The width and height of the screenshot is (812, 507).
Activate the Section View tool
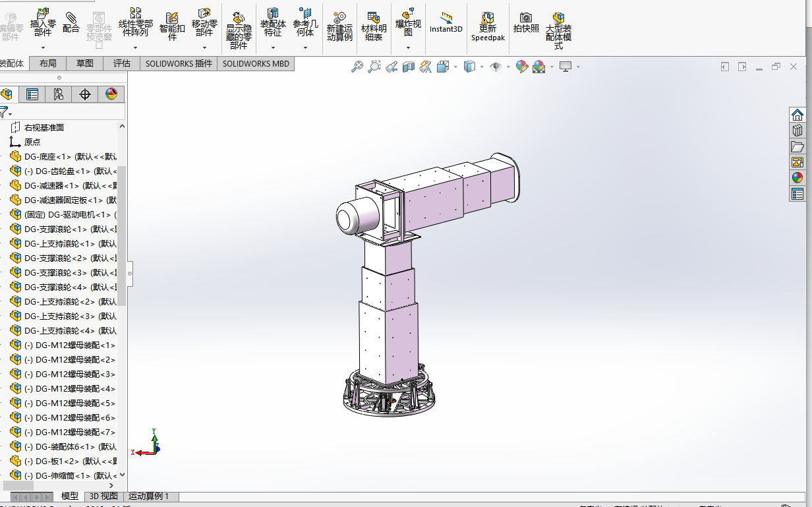(408, 66)
